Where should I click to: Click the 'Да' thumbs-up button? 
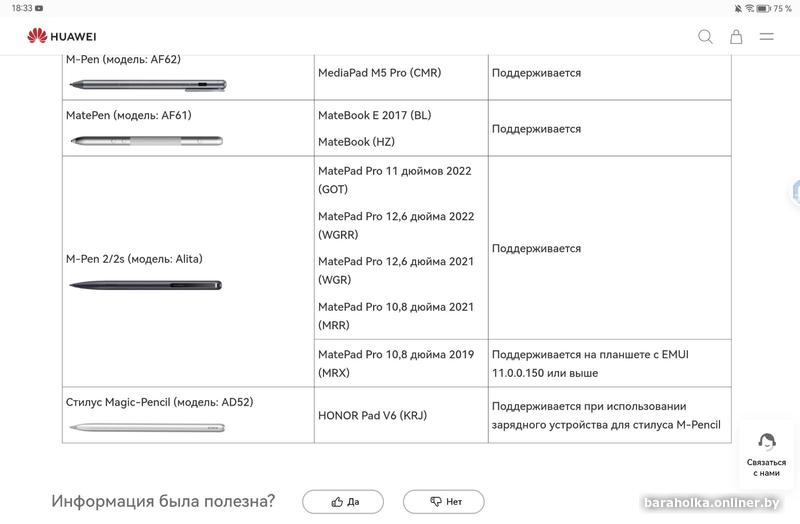(343, 501)
